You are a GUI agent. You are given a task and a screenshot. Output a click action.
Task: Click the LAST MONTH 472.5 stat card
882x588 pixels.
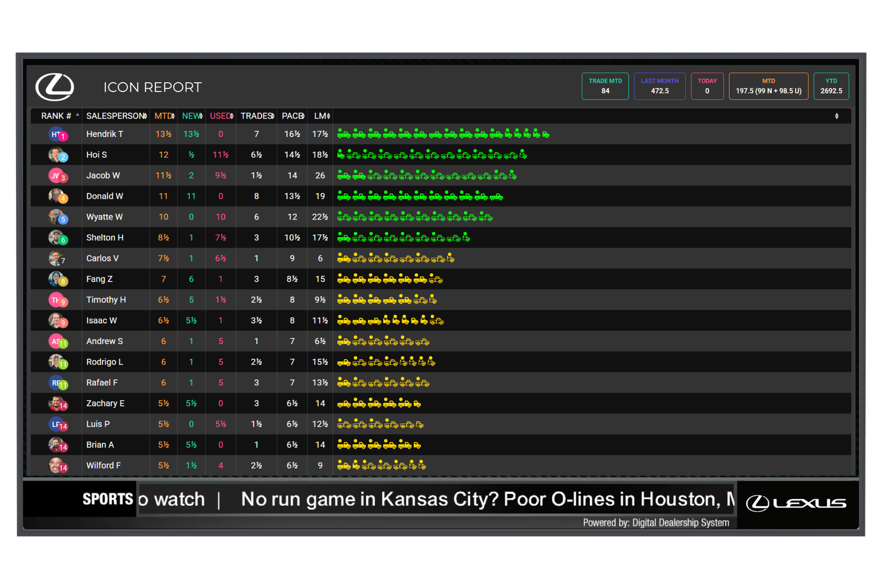659,87
